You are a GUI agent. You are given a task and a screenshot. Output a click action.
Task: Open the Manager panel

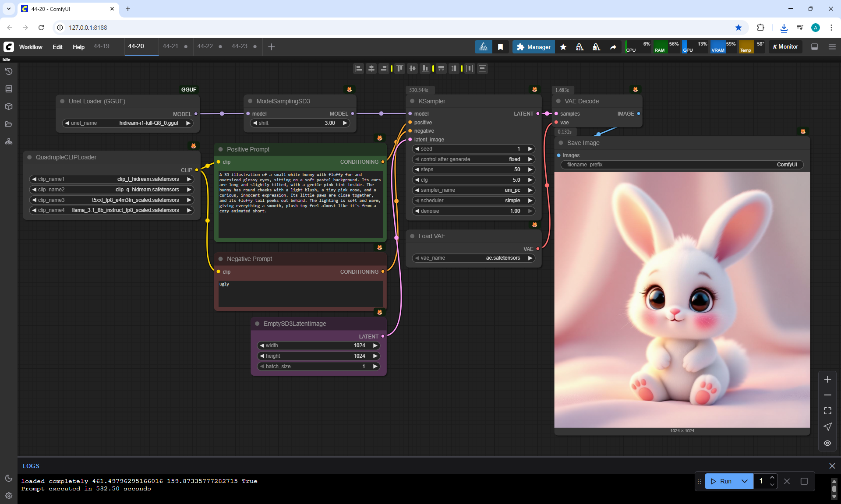coord(533,47)
